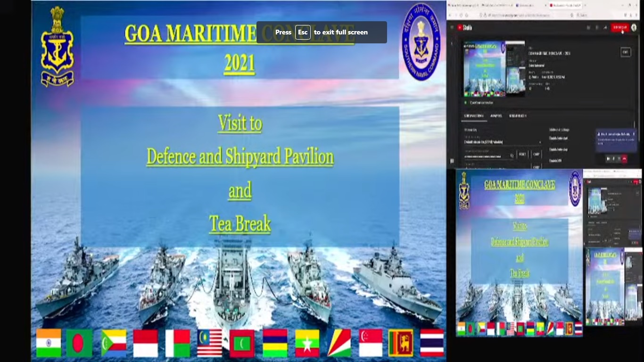Open the YouTube Studio hamburger menu

[x=452, y=28]
